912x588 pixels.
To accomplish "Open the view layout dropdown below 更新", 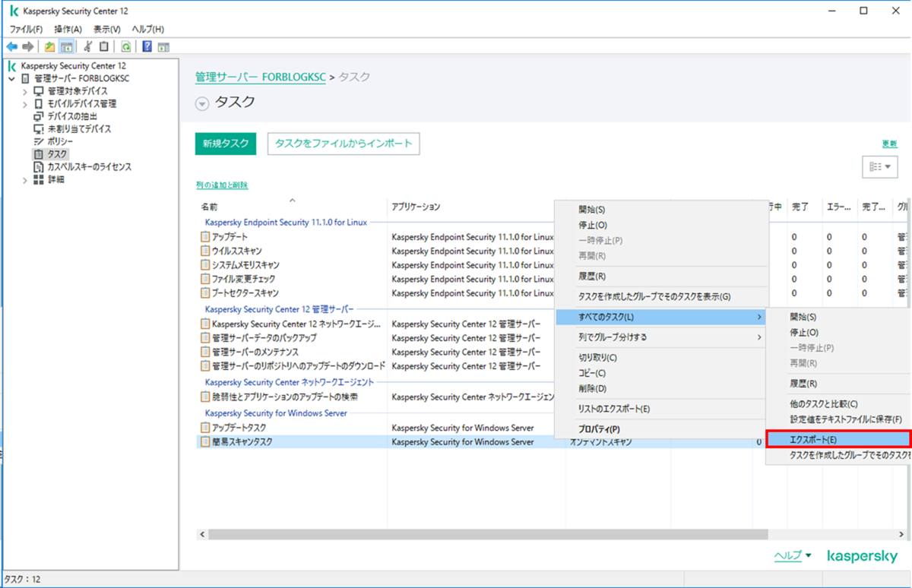I will click(879, 166).
